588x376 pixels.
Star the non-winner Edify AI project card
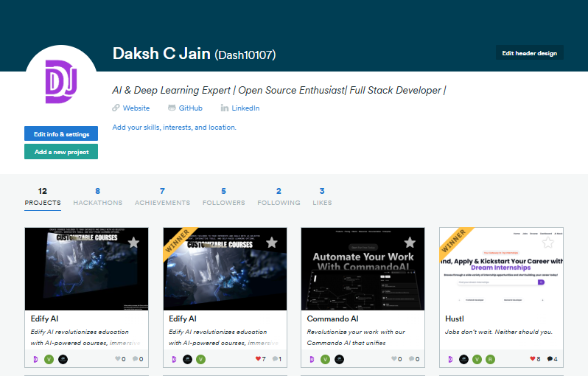click(134, 243)
